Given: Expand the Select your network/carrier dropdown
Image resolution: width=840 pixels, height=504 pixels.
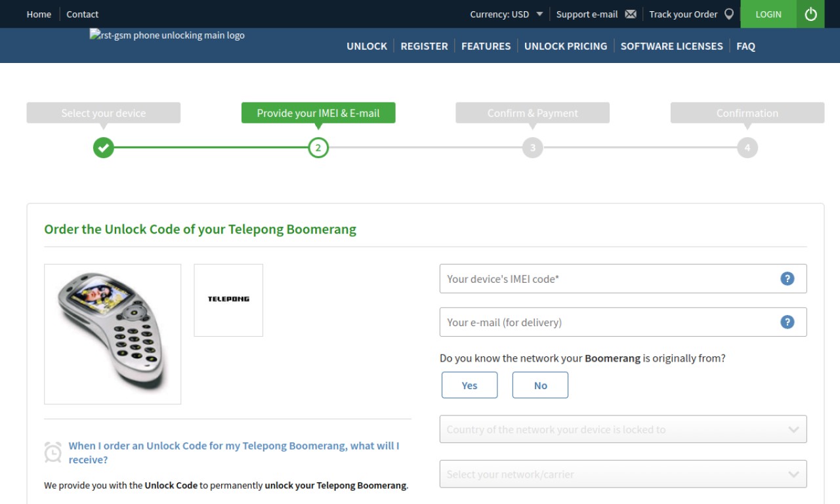Looking at the screenshot, I should (623, 474).
